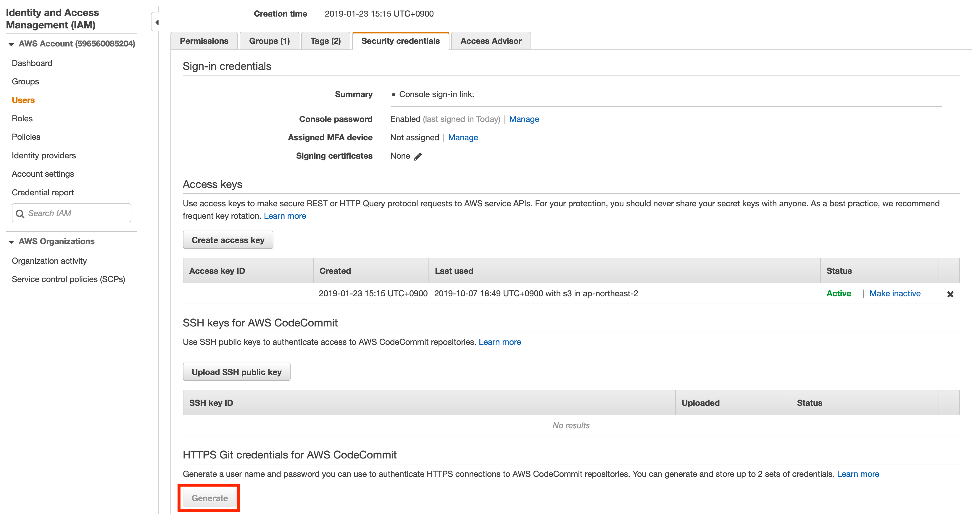Click the created date 2019-01-23 15:15 in table
This screenshot has width=980, height=515.
click(373, 294)
